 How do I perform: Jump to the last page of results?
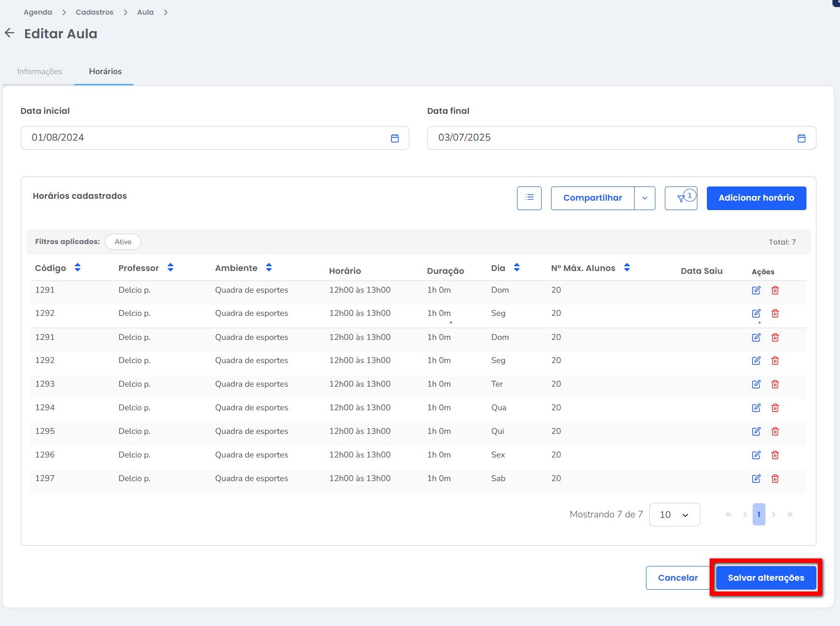click(x=790, y=515)
